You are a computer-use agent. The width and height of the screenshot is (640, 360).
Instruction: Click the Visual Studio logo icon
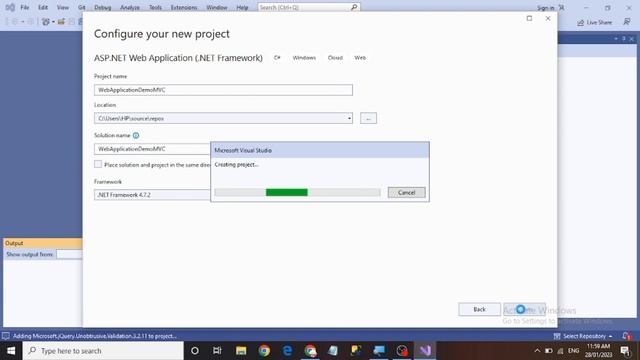tap(10, 7)
